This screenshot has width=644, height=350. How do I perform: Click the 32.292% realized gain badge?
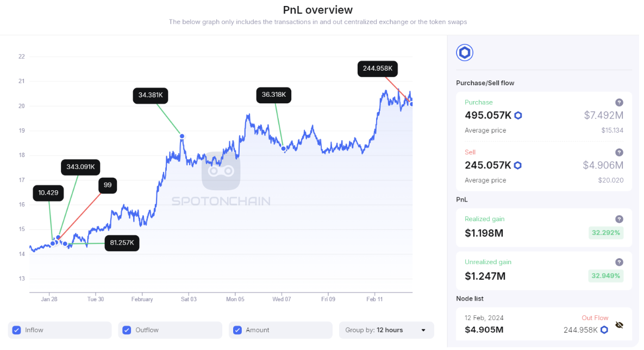coord(606,233)
